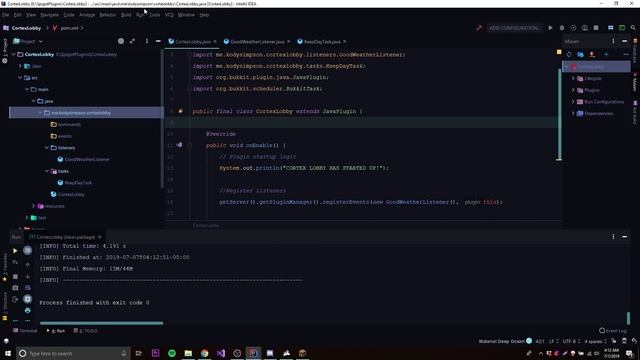Close the CortexLobby.java tab

click(215, 42)
